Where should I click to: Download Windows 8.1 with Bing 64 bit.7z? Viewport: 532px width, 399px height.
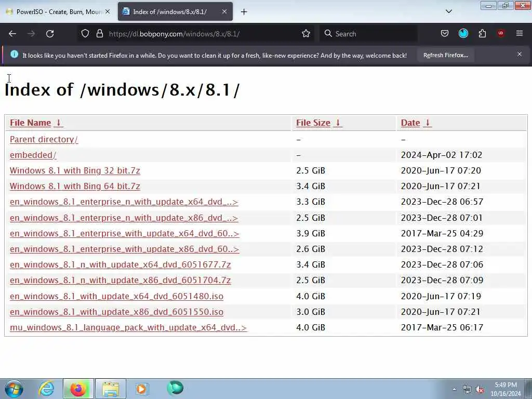[x=75, y=187]
